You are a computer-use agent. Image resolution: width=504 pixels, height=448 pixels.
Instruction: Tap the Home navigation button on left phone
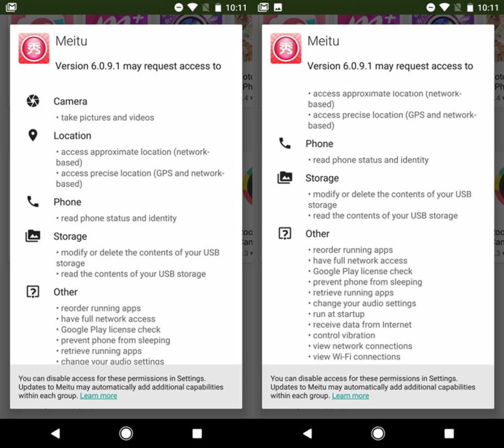pyautogui.click(x=126, y=434)
